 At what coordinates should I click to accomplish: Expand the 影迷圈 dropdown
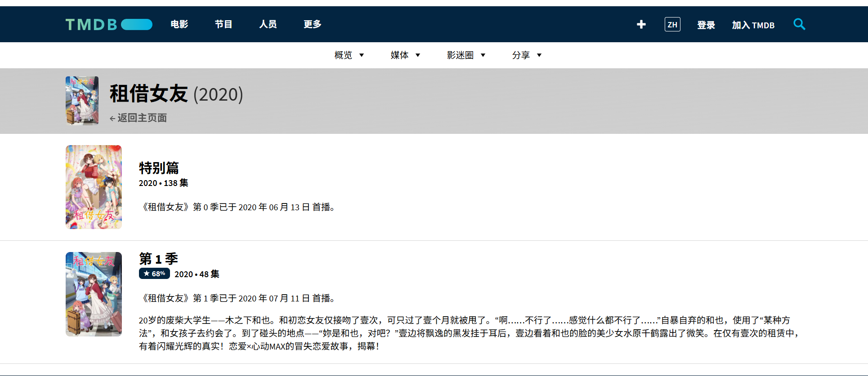click(466, 55)
